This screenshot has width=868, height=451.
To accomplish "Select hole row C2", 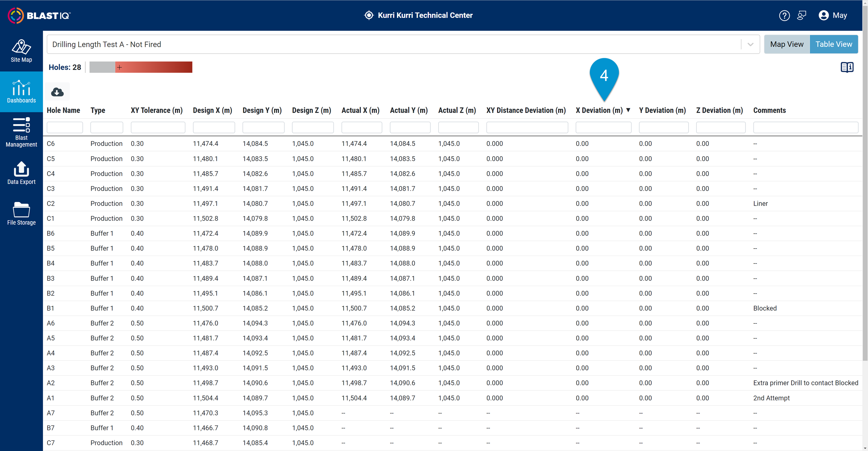I will (x=453, y=204).
